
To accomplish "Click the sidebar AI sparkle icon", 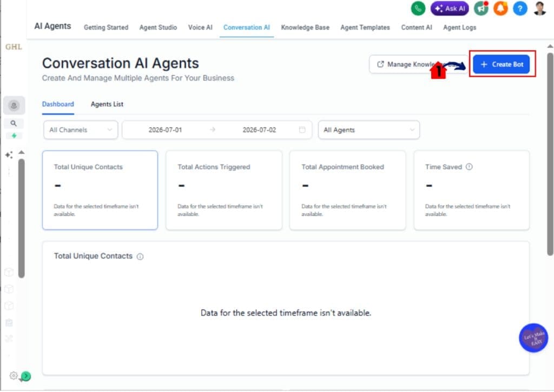I will click(x=9, y=155).
